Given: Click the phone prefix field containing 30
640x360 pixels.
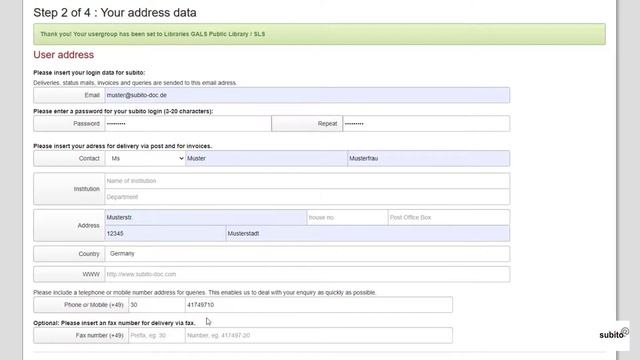Looking at the screenshot, I should [157, 305].
